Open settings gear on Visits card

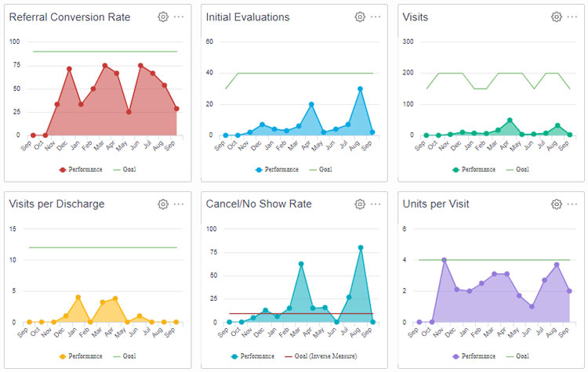tap(556, 17)
